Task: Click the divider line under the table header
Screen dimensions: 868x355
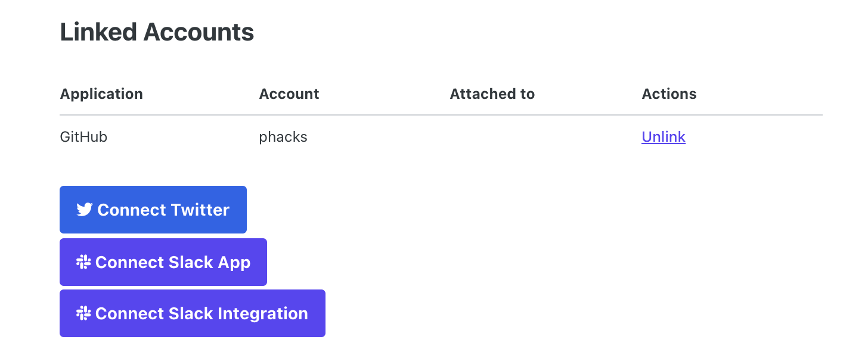Action: (441, 115)
